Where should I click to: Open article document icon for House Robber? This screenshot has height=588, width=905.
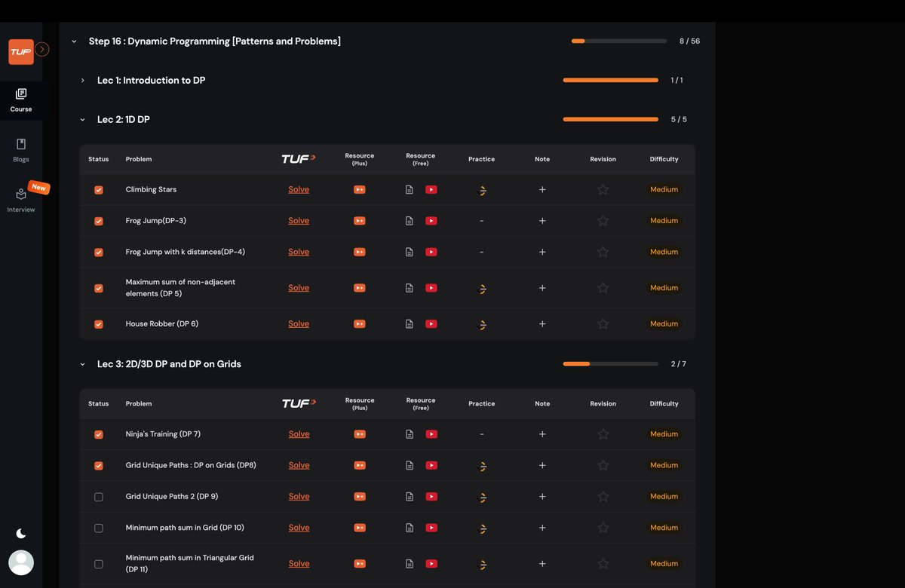pyautogui.click(x=410, y=324)
